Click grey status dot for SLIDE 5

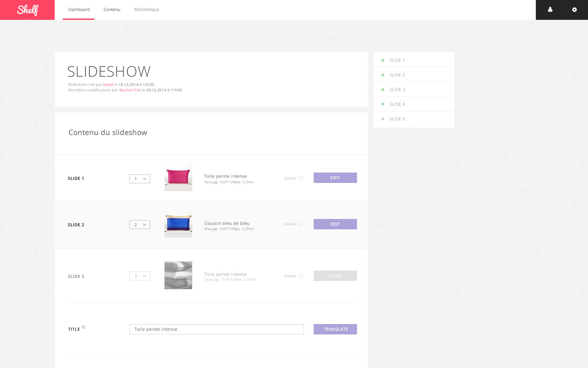[x=383, y=119]
